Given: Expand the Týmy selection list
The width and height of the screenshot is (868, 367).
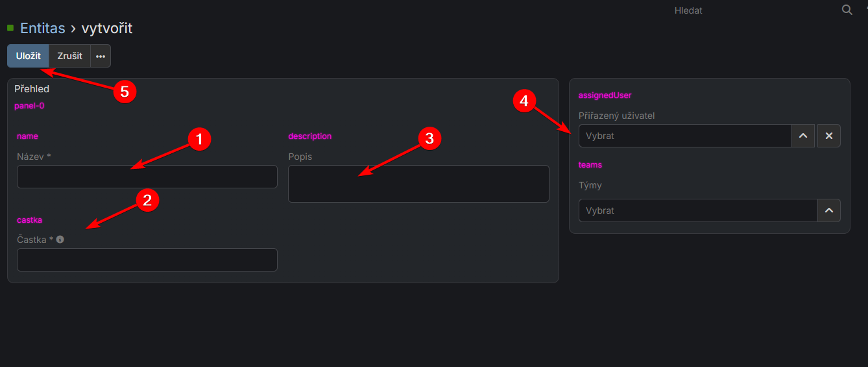Looking at the screenshot, I should [828, 210].
